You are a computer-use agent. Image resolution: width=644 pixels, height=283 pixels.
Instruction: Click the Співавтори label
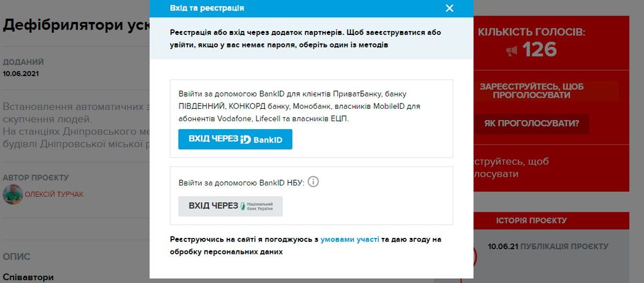pos(28,277)
